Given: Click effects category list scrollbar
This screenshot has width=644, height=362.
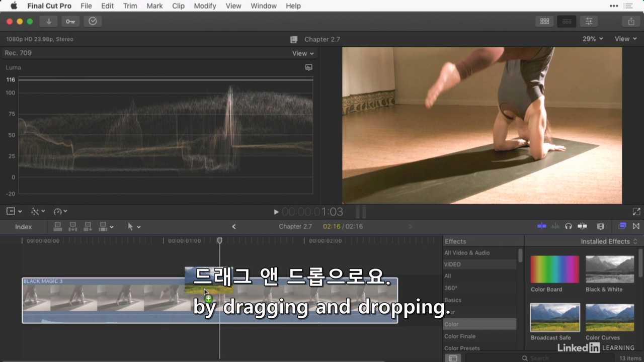Looking at the screenshot, I should [520, 255].
